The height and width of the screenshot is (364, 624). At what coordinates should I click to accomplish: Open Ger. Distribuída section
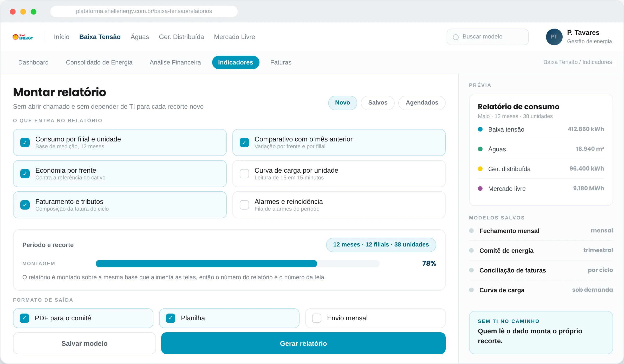coord(181,37)
